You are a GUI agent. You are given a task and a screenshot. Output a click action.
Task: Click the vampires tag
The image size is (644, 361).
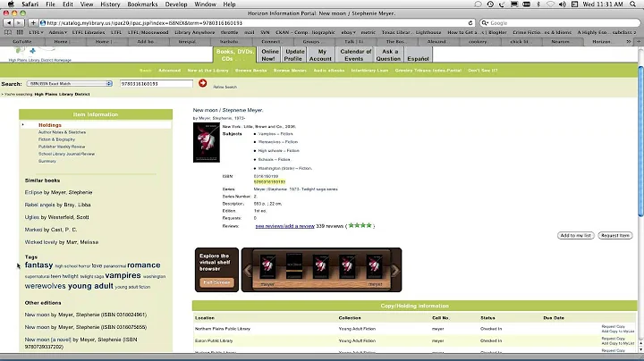[x=123, y=275]
